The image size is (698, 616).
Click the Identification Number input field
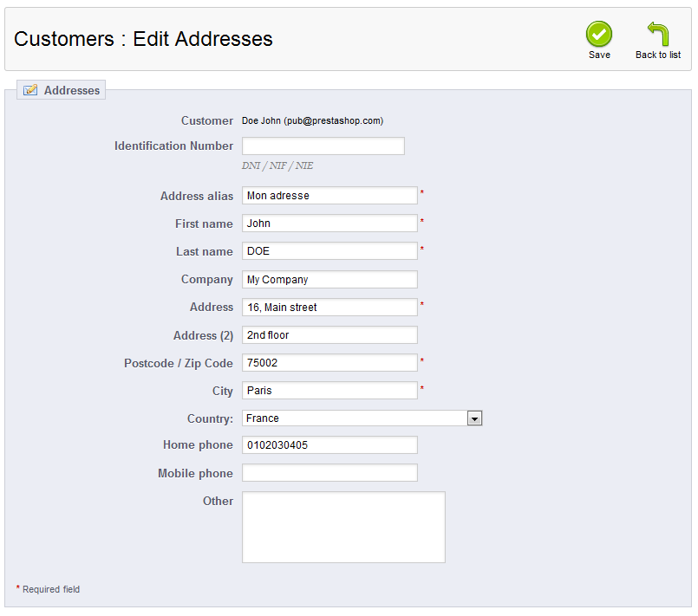(323, 146)
